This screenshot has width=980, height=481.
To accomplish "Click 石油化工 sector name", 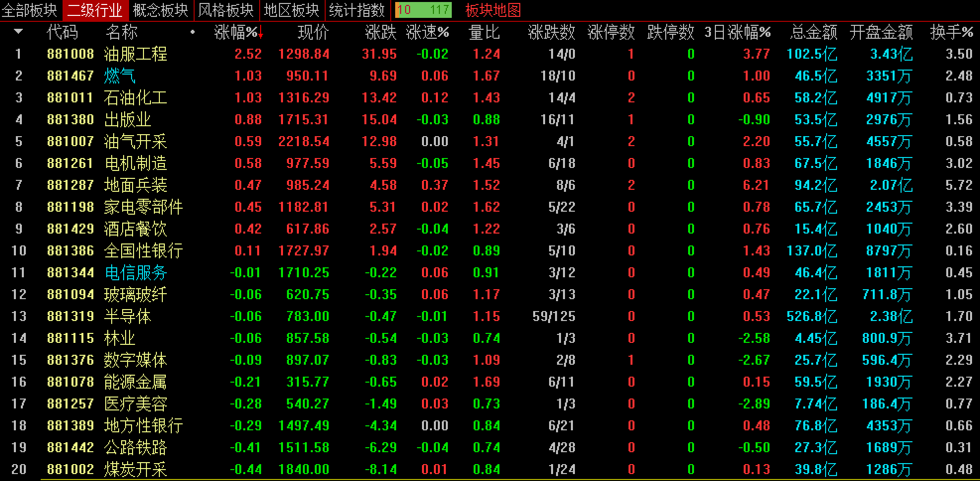I will pyautogui.click(x=136, y=97).
